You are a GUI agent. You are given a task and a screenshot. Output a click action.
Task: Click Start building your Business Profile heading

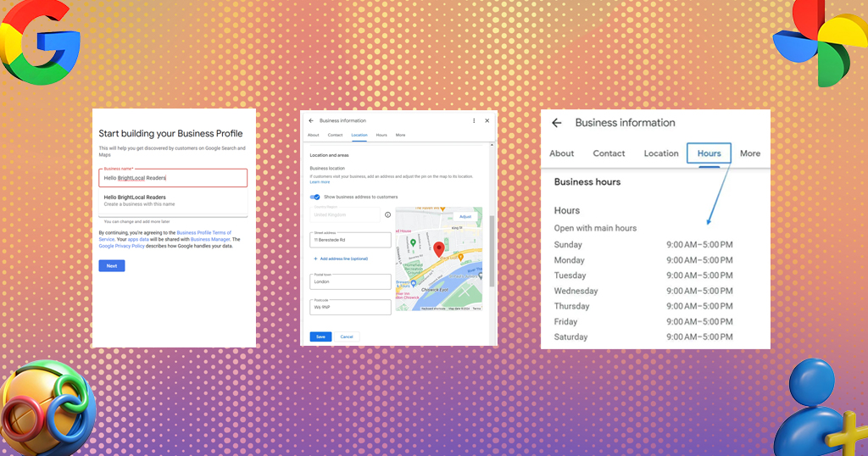[x=170, y=133]
